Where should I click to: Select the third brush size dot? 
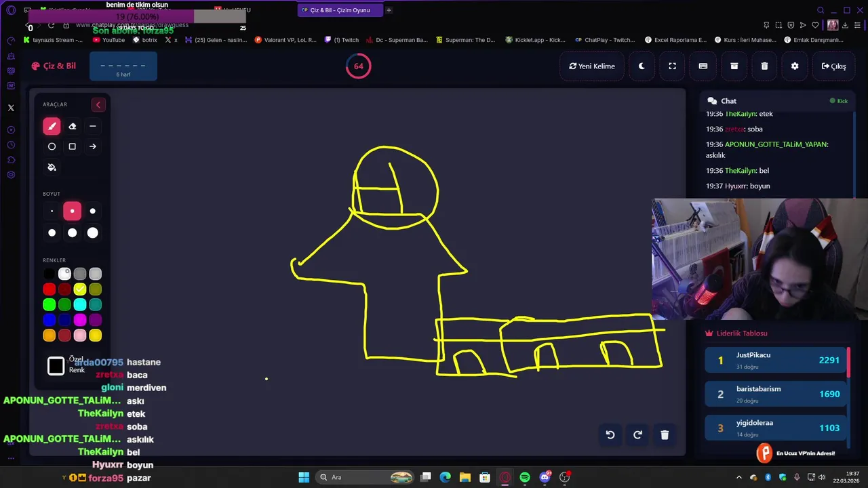93,211
